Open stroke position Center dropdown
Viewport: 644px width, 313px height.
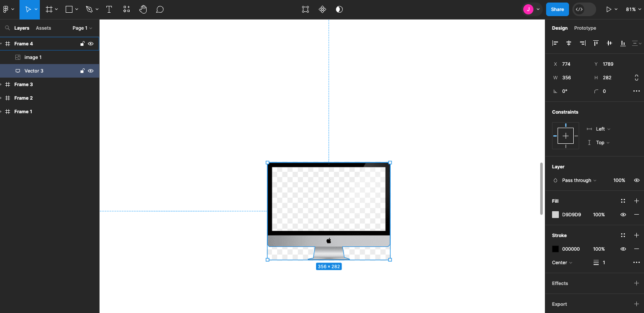pos(562,263)
